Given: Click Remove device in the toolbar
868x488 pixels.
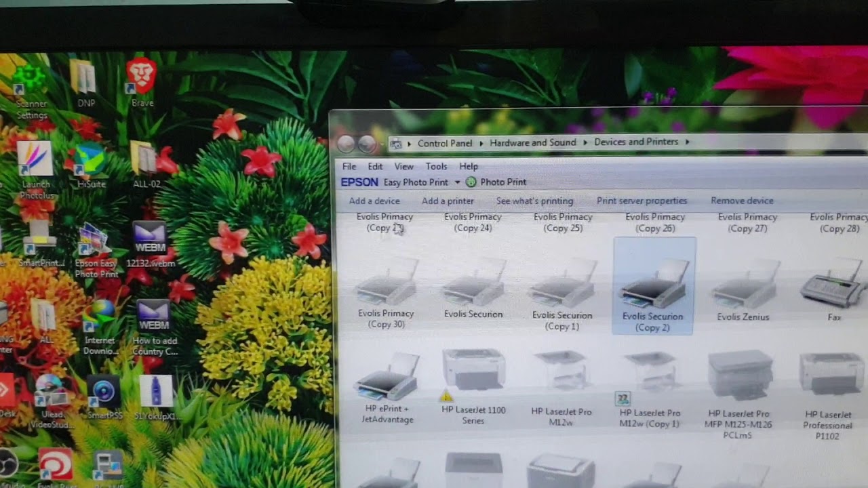Looking at the screenshot, I should pyautogui.click(x=742, y=201).
